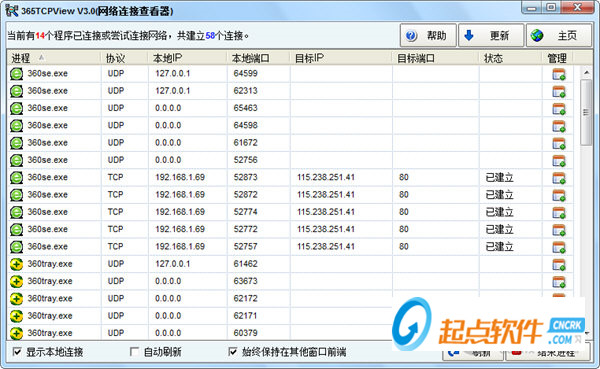Select 360se.exe icon in port 64599 row

click(x=16, y=73)
